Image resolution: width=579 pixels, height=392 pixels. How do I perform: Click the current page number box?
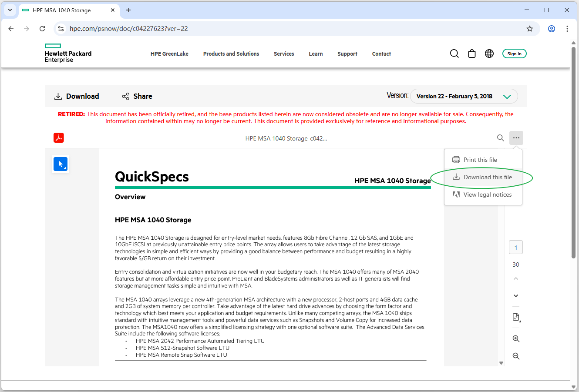coord(516,248)
